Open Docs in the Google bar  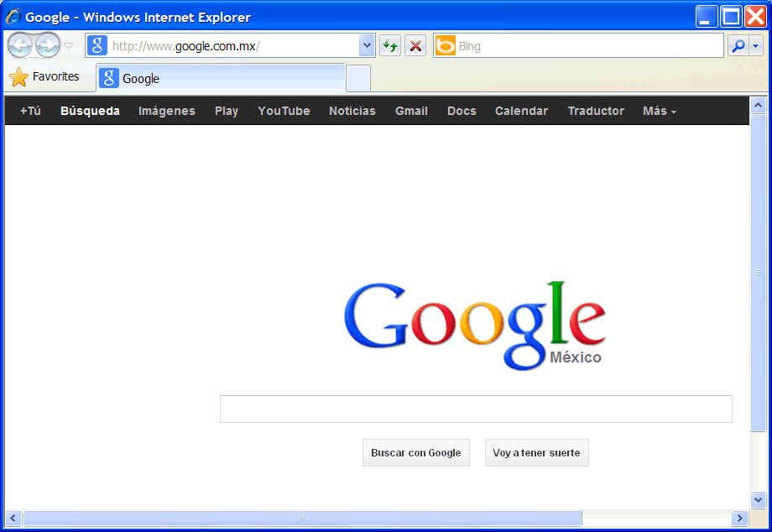[462, 111]
